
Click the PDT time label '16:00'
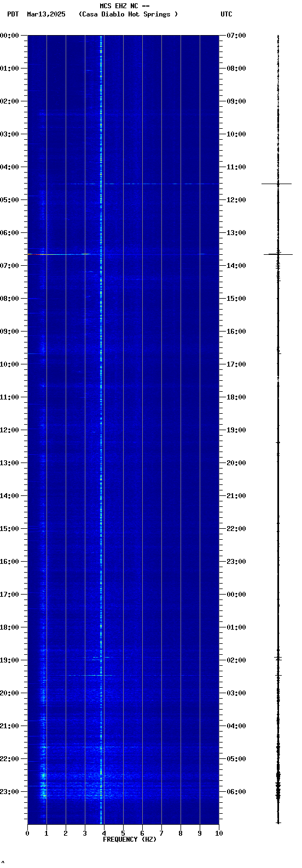click(9, 562)
